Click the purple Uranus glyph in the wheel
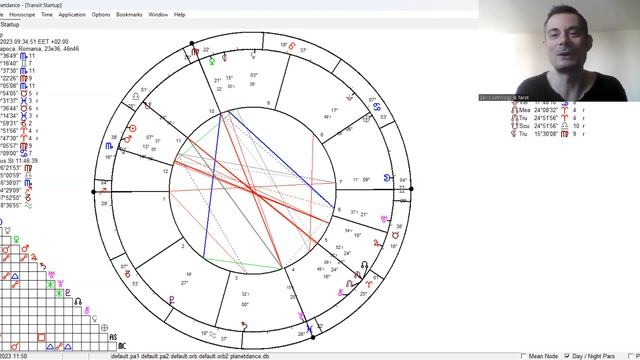Viewport: 640px width, 360px height. [x=384, y=220]
